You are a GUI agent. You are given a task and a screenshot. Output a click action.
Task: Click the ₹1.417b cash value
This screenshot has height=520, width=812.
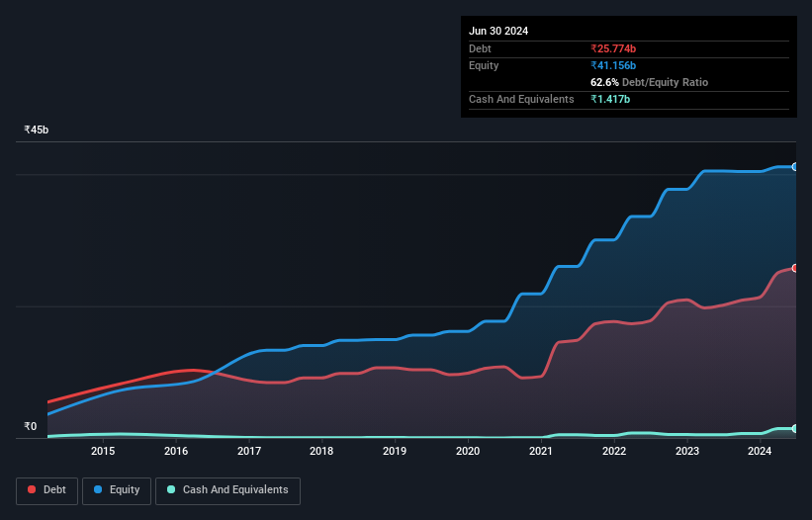[x=610, y=99]
